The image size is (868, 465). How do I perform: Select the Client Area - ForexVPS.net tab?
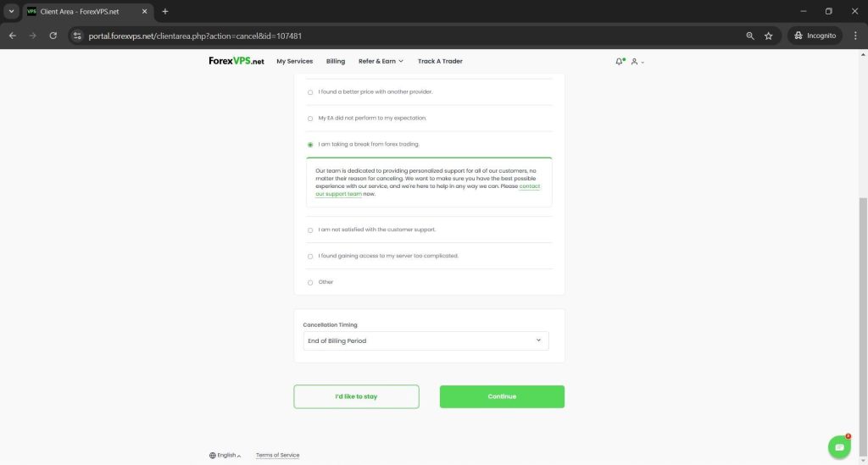[87, 12]
